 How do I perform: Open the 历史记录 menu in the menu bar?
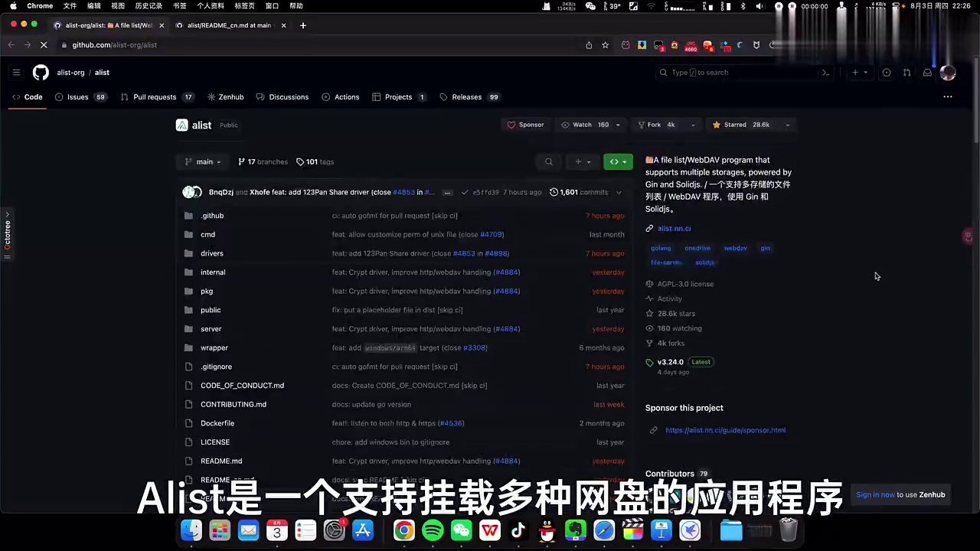(149, 6)
